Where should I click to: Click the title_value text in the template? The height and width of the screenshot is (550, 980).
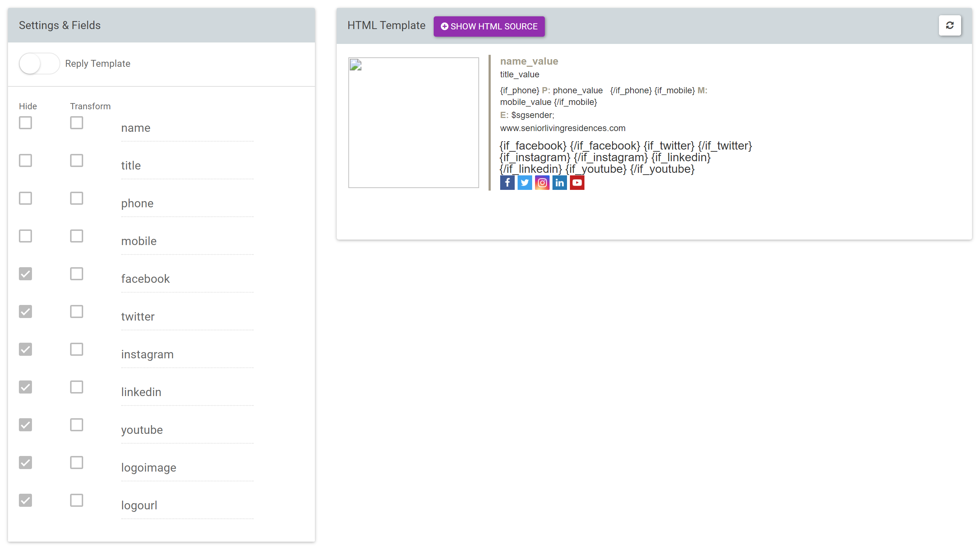519,74
